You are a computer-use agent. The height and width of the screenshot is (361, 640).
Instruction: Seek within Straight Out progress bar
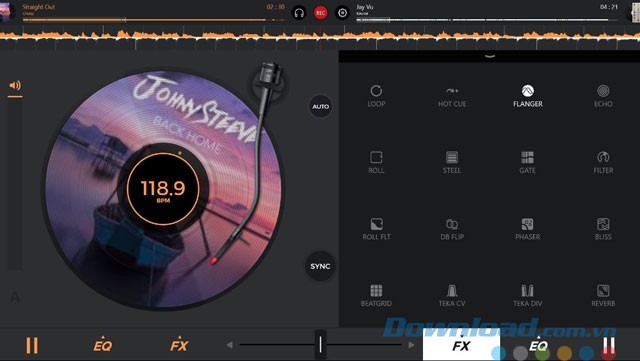click(x=153, y=20)
